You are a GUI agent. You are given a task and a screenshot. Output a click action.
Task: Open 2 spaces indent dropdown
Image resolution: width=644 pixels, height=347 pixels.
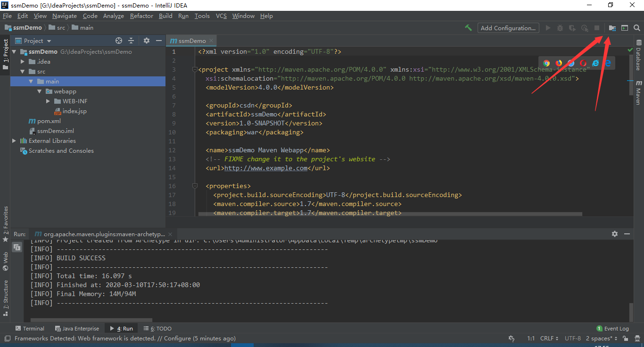point(602,339)
